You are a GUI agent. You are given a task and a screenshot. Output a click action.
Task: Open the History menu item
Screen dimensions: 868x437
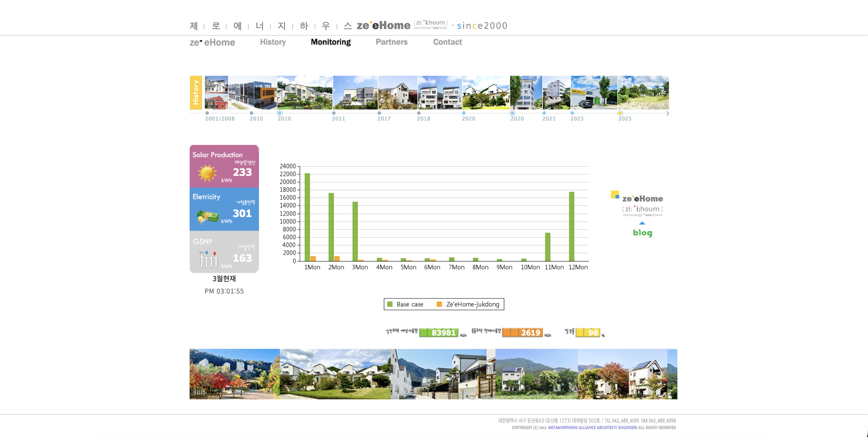(x=273, y=42)
